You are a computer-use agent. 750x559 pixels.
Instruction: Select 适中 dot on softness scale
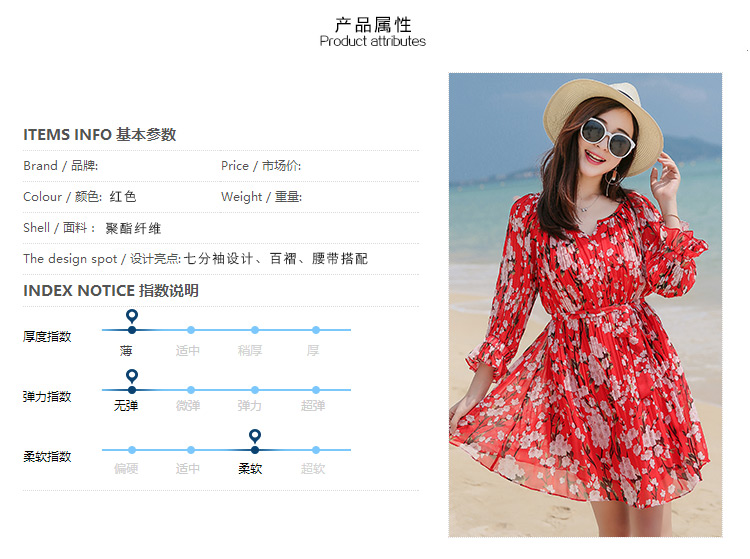(x=191, y=450)
